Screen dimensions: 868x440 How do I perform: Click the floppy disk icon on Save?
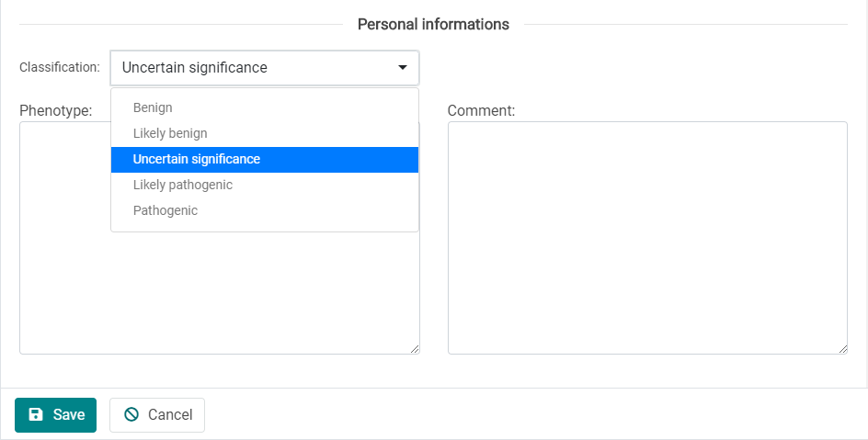pyautogui.click(x=36, y=414)
